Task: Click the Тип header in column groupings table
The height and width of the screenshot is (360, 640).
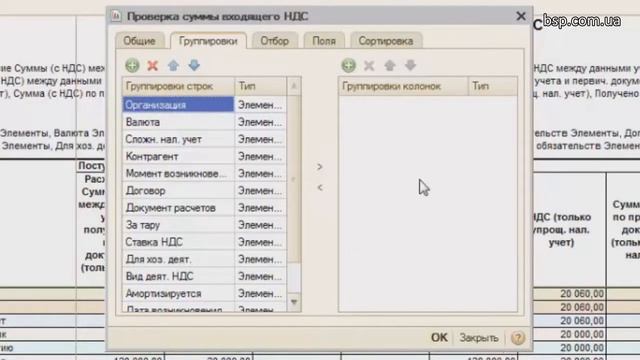Action: tap(493, 87)
